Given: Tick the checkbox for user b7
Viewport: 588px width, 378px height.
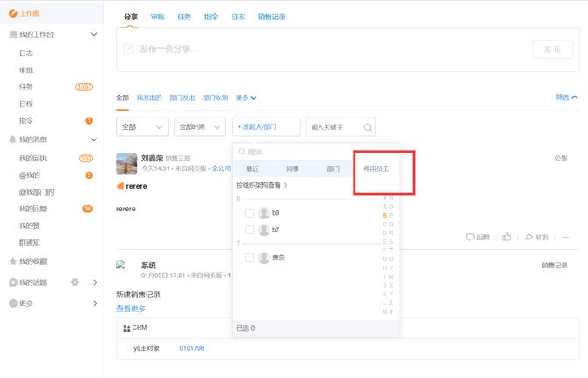Looking at the screenshot, I should (249, 230).
